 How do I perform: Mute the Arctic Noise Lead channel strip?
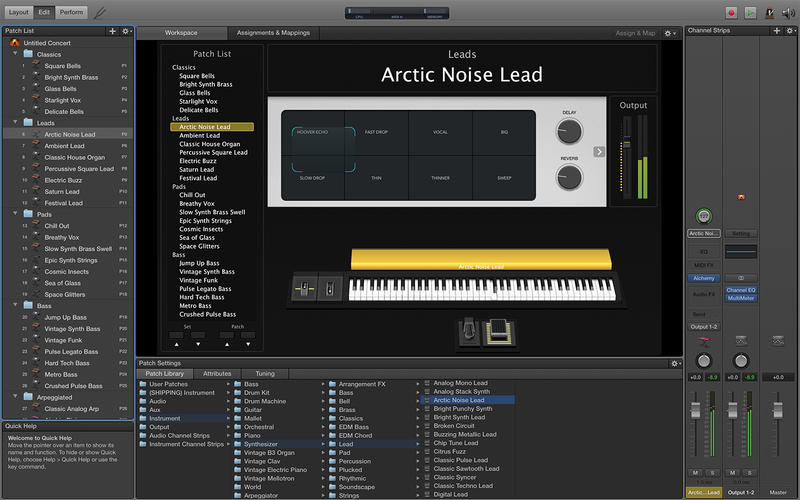695,472
